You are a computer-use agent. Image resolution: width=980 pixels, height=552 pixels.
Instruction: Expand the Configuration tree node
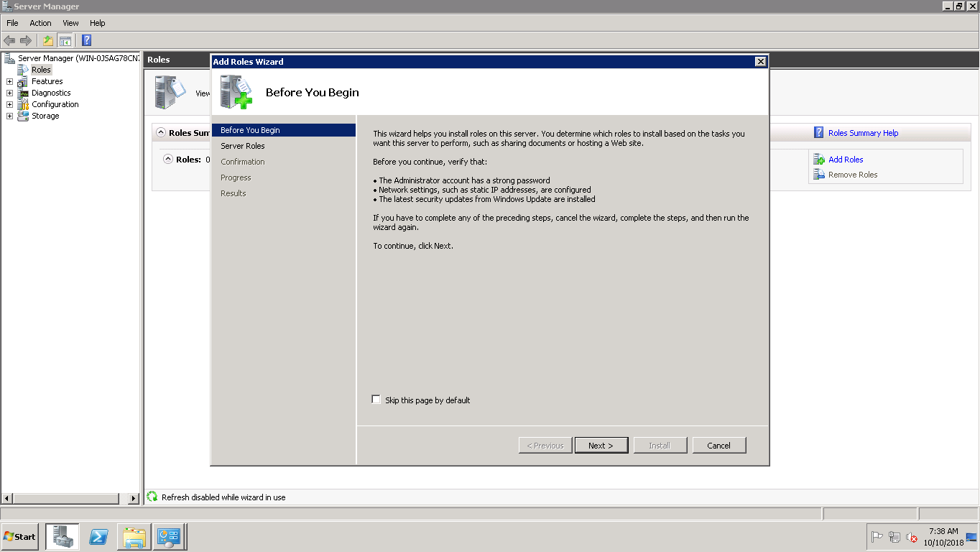pyautogui.click(x=9, y=104)
